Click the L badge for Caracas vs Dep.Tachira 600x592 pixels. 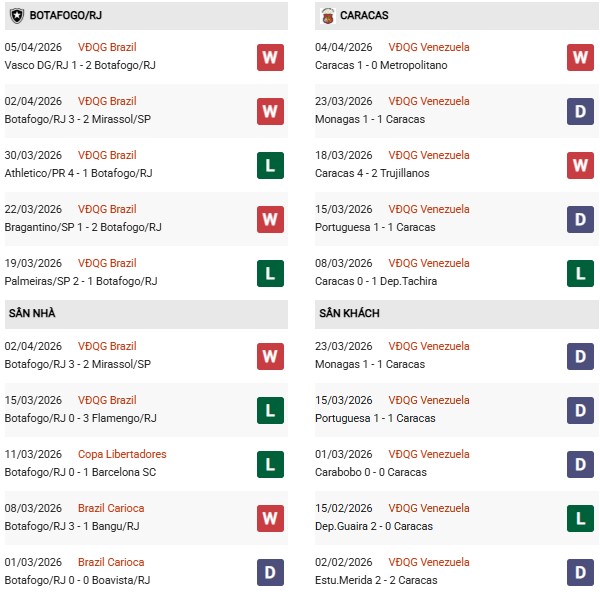point(581,273)
